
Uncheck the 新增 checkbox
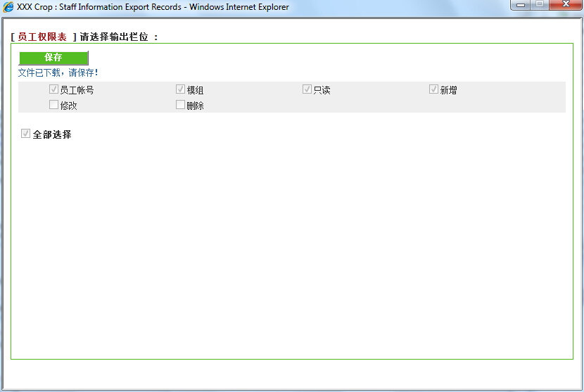[433, 89]
